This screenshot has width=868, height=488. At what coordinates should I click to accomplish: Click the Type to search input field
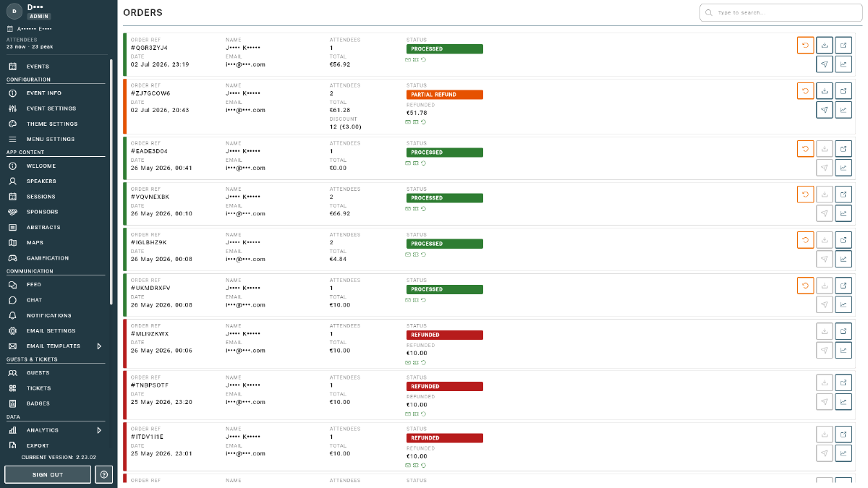(781, 13)
